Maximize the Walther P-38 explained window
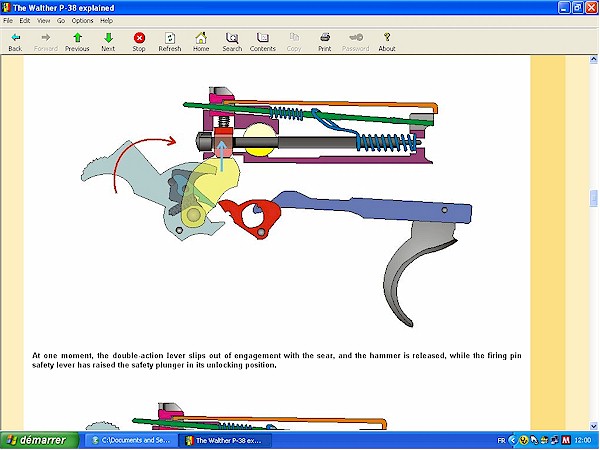Viewport: 600px width, 450px height. [x=578, y=8]
